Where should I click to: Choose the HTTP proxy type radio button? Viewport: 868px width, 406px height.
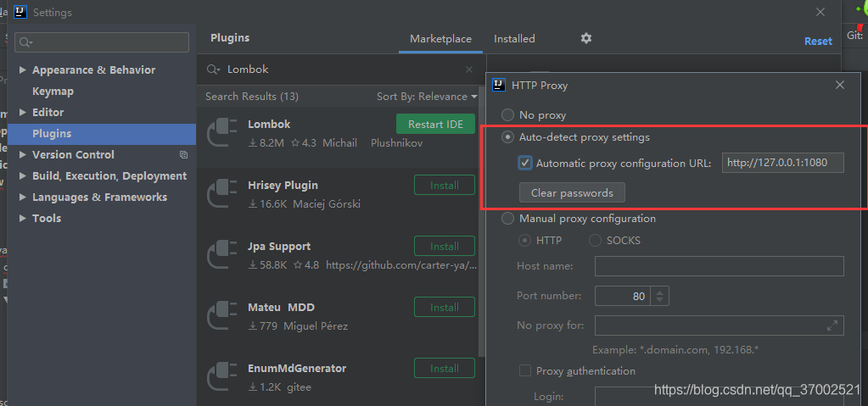click(524, 241)
